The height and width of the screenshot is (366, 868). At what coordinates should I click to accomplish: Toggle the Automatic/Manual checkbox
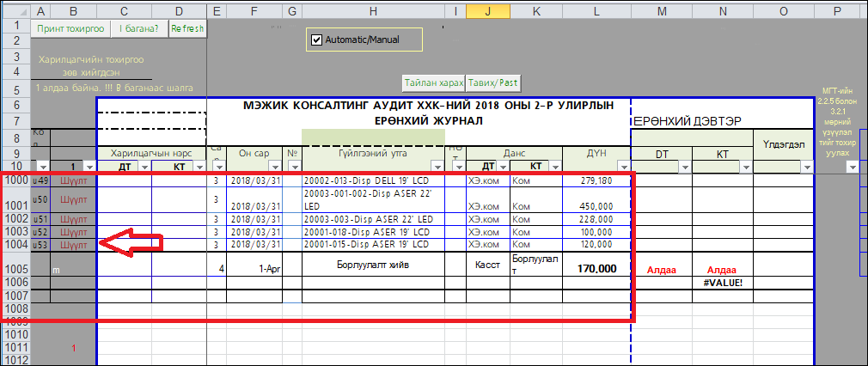(316, 40)
